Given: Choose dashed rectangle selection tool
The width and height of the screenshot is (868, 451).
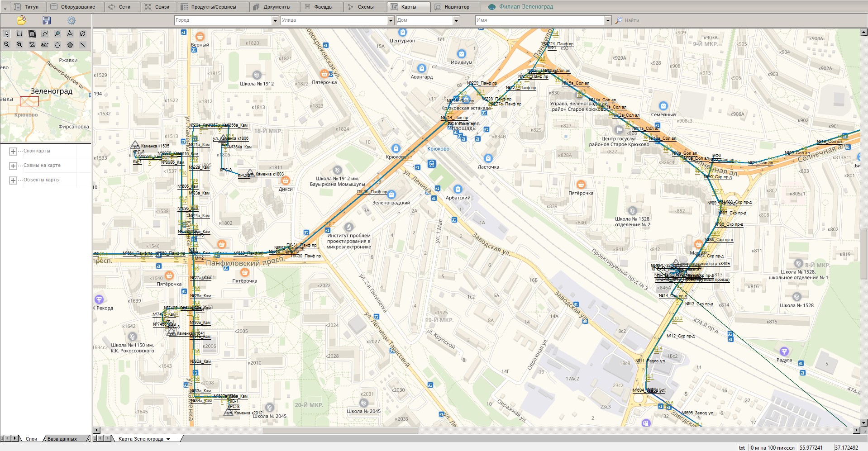Looking at the screenshot, I should (19, 33).
